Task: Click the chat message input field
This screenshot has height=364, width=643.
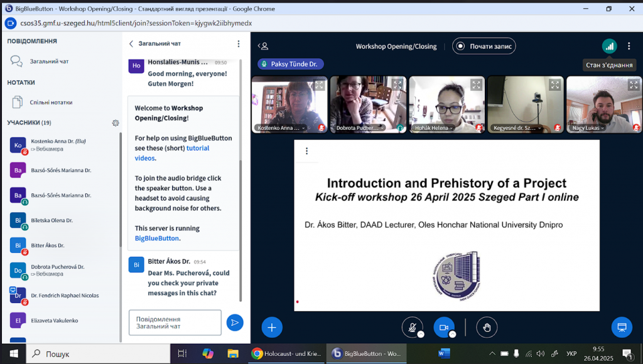Action: [x=175, y=323]
